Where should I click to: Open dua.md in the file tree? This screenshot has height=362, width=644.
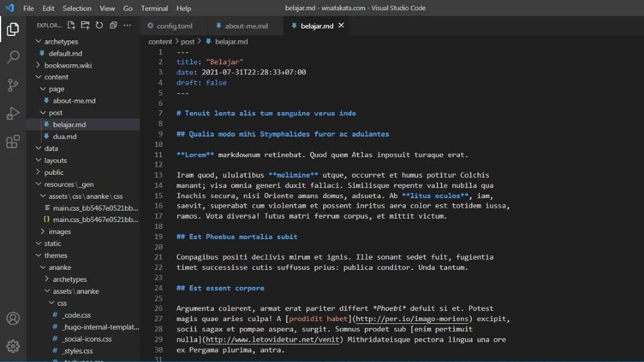(65, 136)
